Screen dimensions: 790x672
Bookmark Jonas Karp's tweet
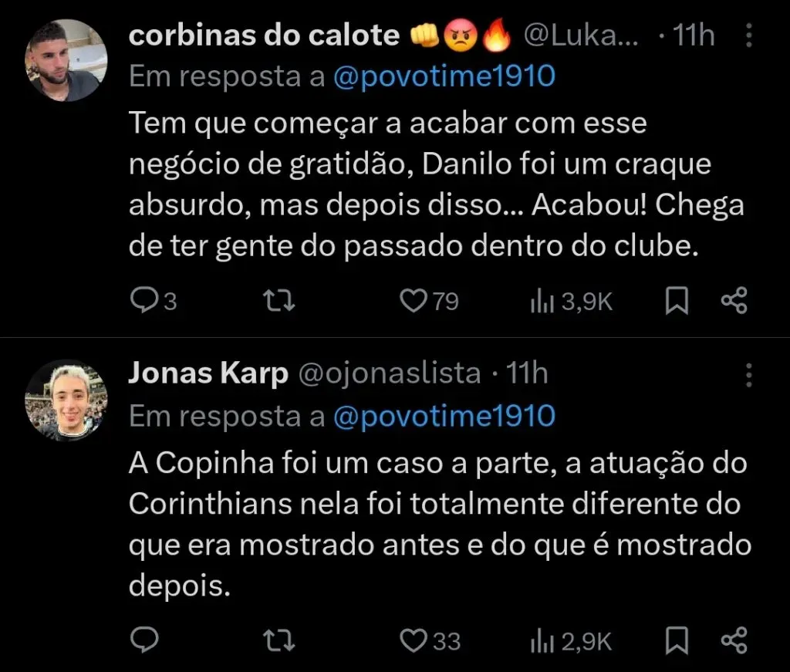tap(677, 640)
